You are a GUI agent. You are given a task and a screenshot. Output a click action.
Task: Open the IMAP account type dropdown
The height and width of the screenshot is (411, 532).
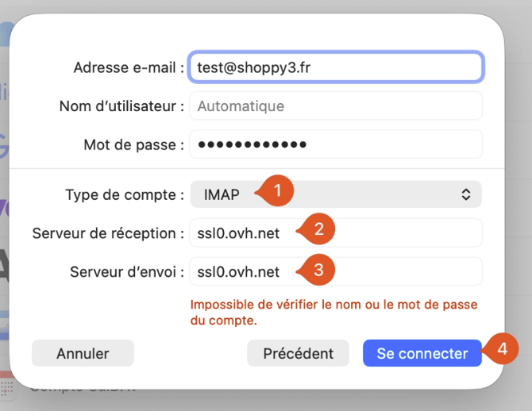(x=336, y=194)
